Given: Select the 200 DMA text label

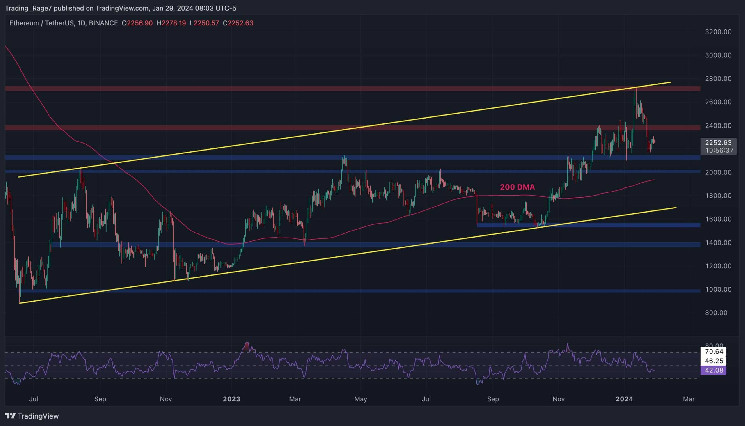Looking at the screenshot, I should click(x=519, y=188).
